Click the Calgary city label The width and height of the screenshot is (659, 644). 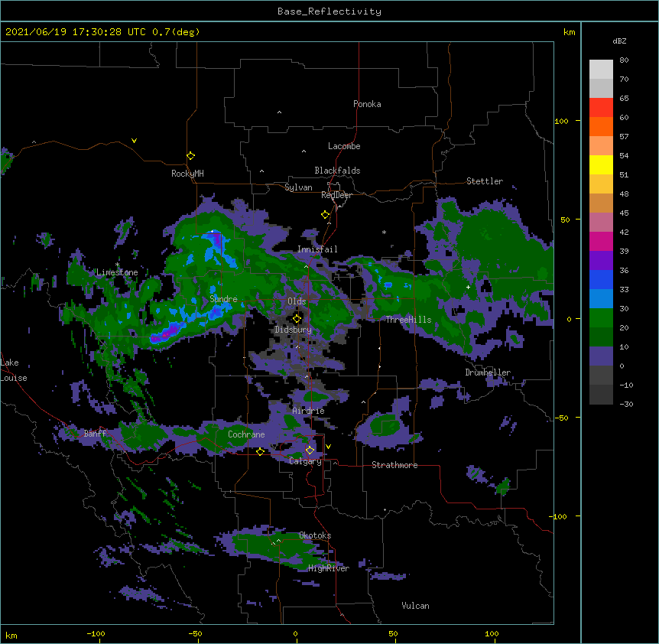point(305,461)
